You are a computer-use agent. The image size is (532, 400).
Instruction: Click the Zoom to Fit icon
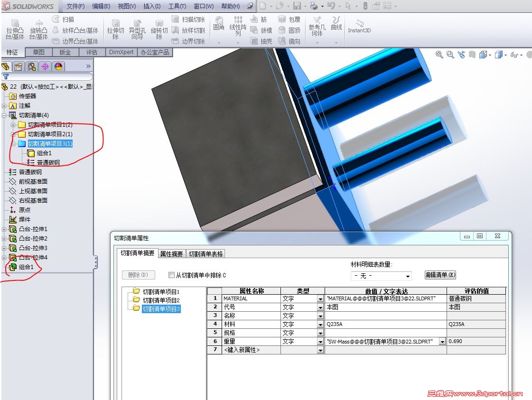coord(439,54)
